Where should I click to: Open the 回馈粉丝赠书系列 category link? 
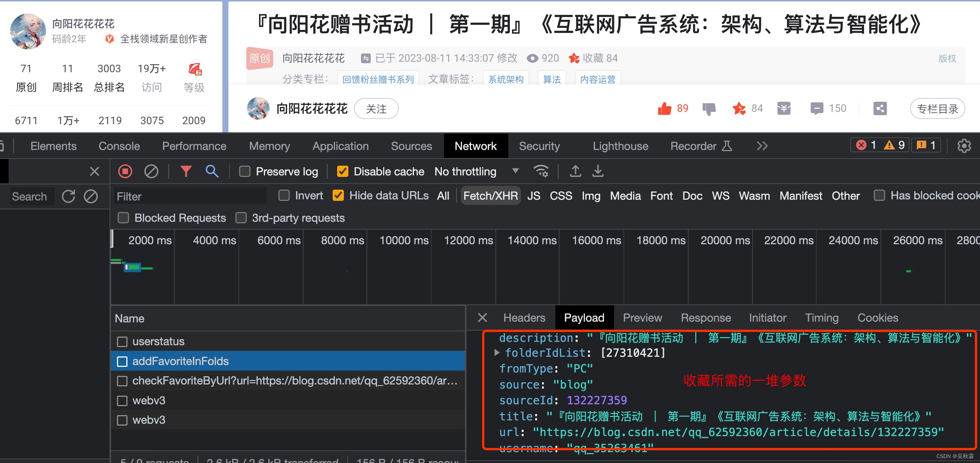(x=378, y=79)
